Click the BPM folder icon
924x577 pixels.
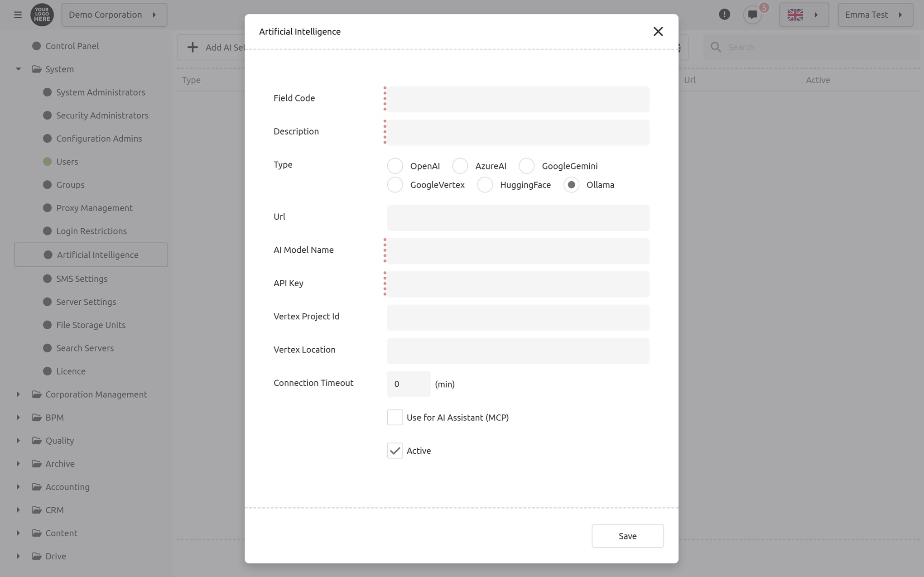pos(37,417)
